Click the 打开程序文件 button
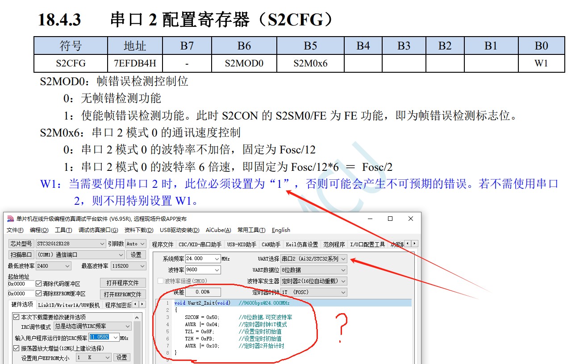The width and height of the screenshot is (588, 364). point(123,283)
